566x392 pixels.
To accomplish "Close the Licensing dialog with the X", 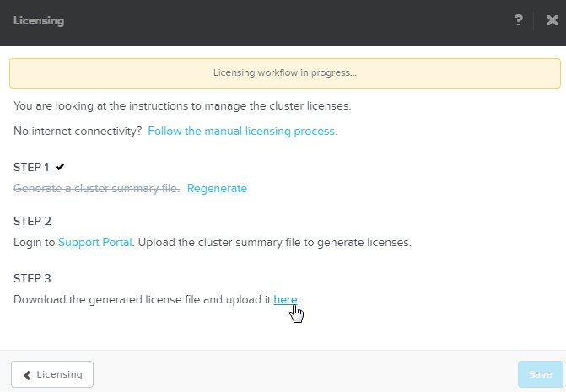I will click(x=552, y=20).
